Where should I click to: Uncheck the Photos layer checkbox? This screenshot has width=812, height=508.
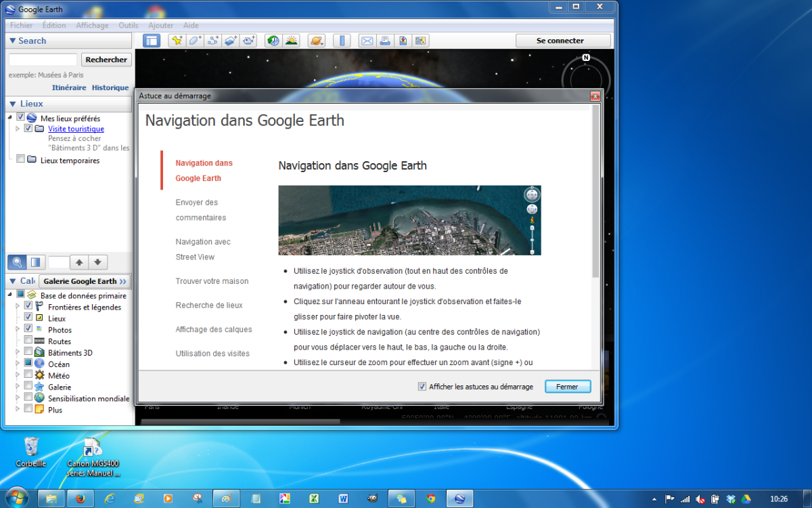coord(28,329)
